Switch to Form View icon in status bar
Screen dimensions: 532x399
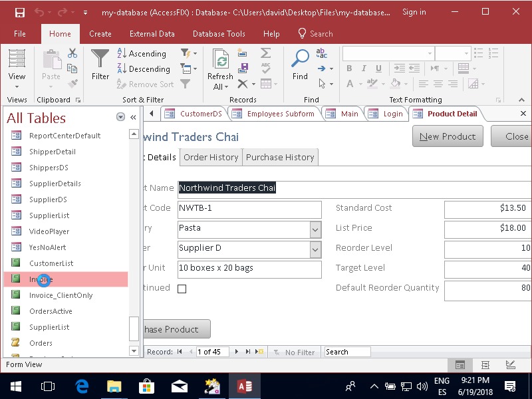coord(460,365)
